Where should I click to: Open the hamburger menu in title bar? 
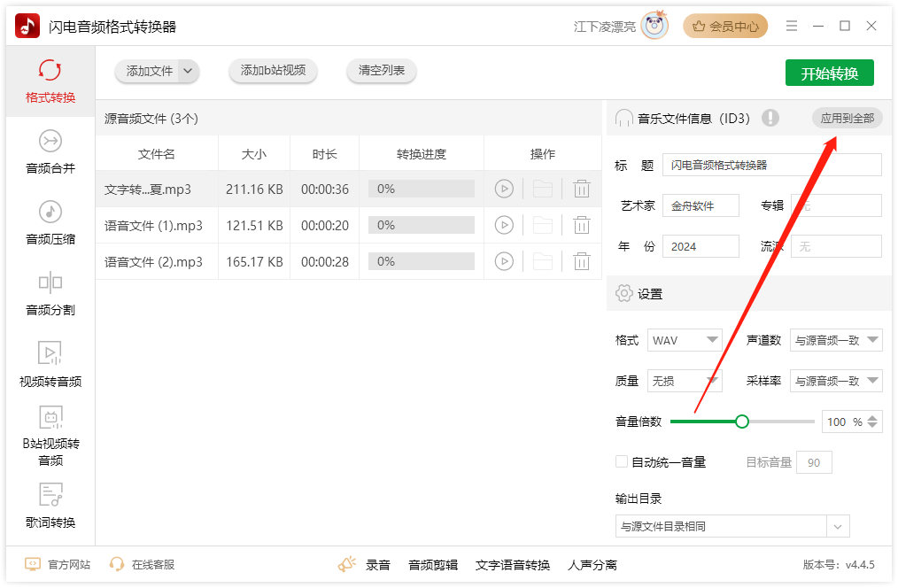[792, 27]
